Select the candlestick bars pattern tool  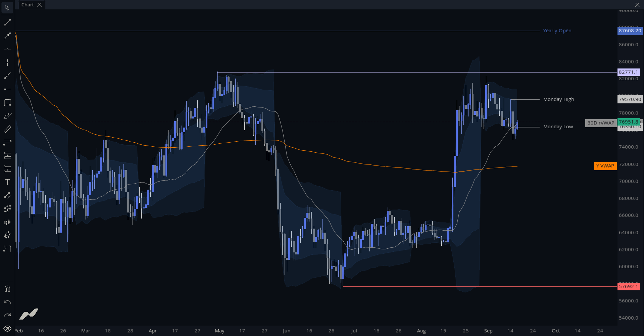coord(7,222)
